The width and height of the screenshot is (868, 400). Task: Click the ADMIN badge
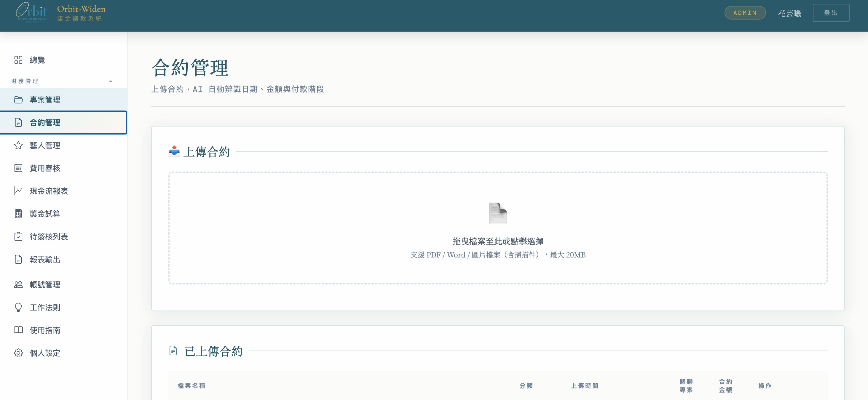(745, 13)
